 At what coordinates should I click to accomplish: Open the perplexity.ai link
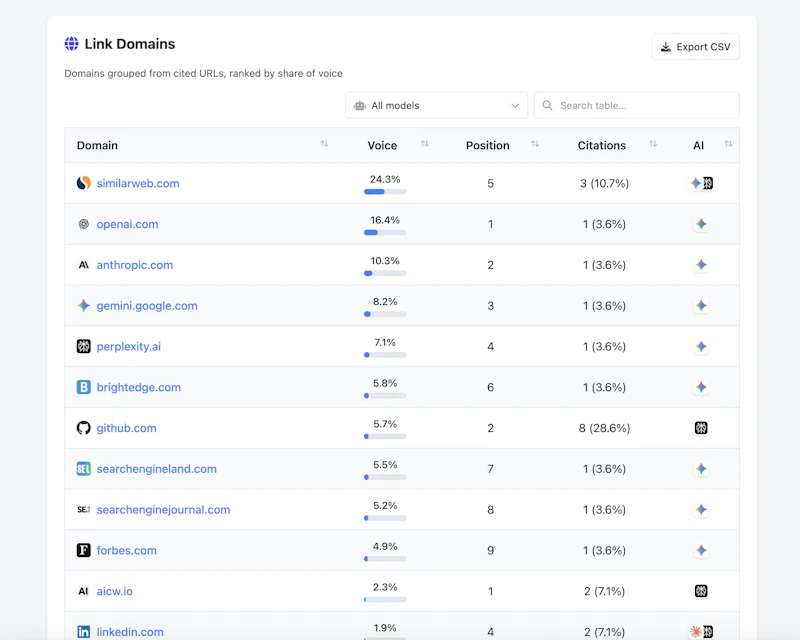pyautogui.click(x=129, y=347)
